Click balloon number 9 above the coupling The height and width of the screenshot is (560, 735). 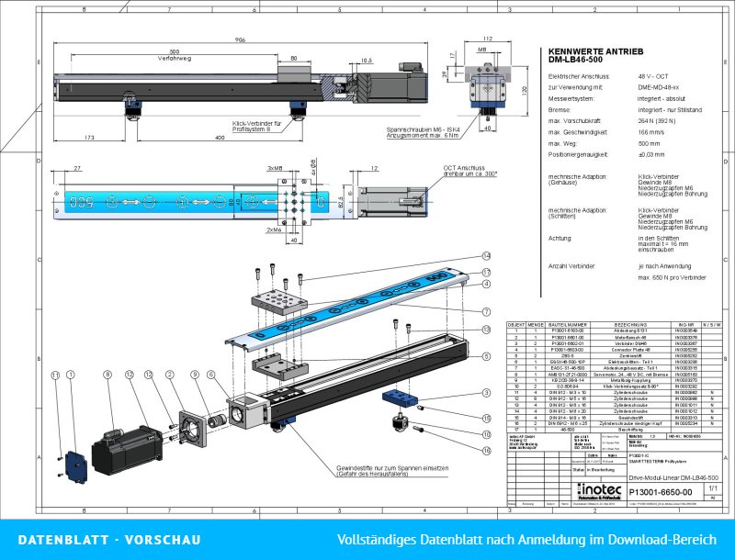click(195, 375)
